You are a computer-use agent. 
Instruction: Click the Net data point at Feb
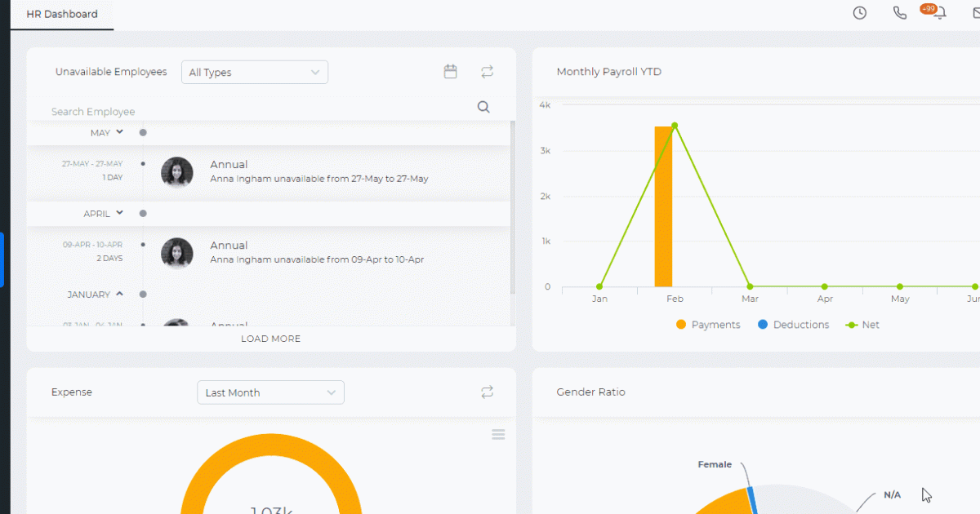675,126
